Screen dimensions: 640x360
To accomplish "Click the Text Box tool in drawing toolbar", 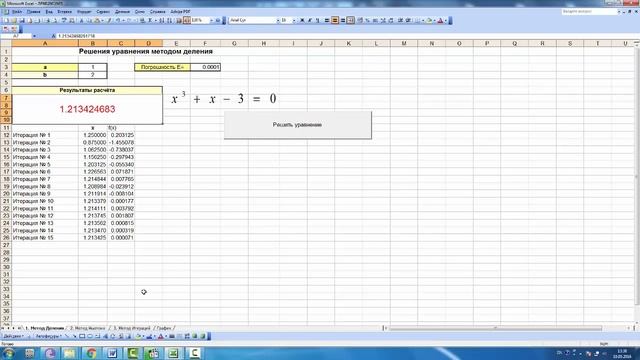I will (98, 336).
